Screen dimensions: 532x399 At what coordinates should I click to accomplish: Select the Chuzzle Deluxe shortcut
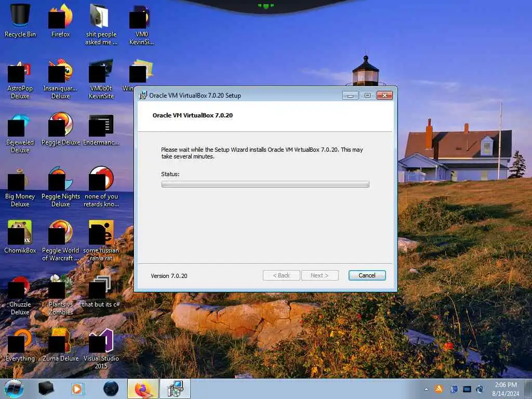point(20,296)
